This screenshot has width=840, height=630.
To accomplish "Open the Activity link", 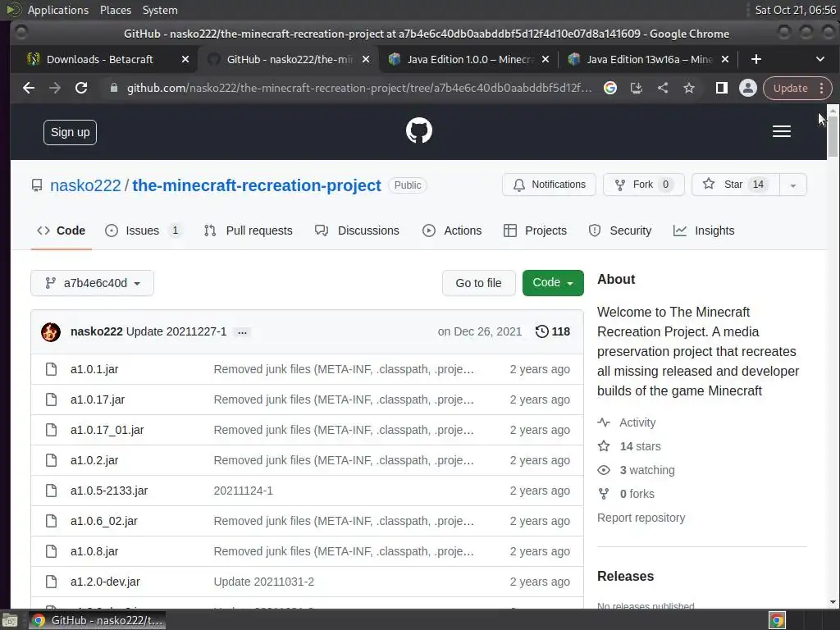I will (x=637, y=422).
